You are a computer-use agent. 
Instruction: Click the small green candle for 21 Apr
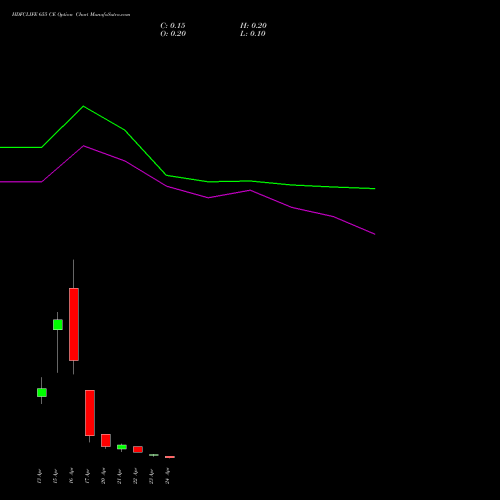coord(122,447)
